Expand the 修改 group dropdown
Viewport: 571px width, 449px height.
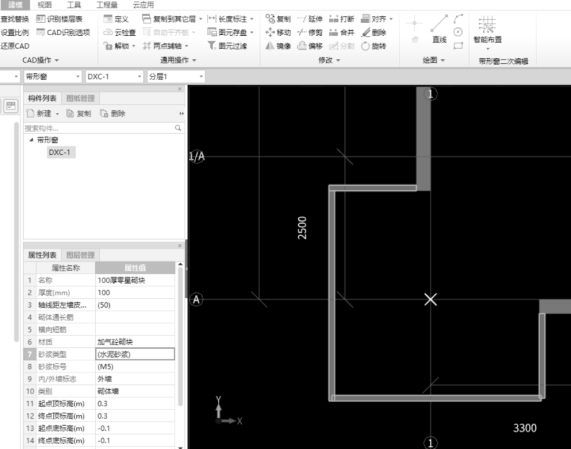click(x=338, y=60)
